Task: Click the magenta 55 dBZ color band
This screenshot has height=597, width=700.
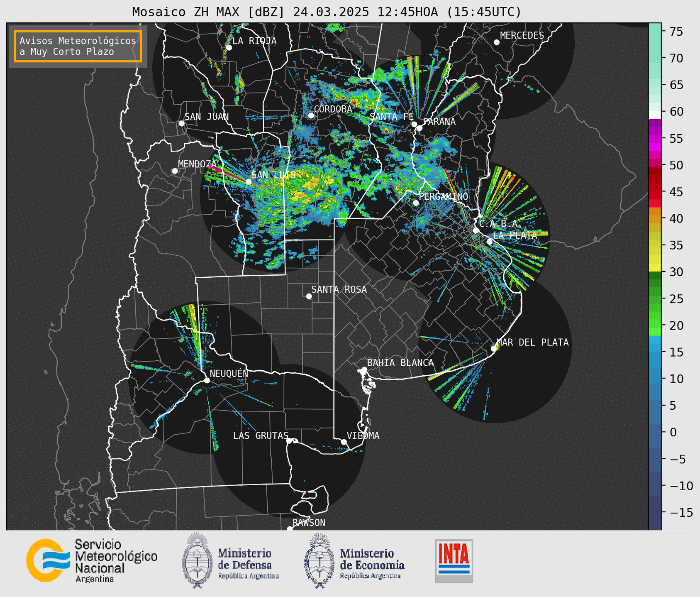Action: click(x=655, y=138)
